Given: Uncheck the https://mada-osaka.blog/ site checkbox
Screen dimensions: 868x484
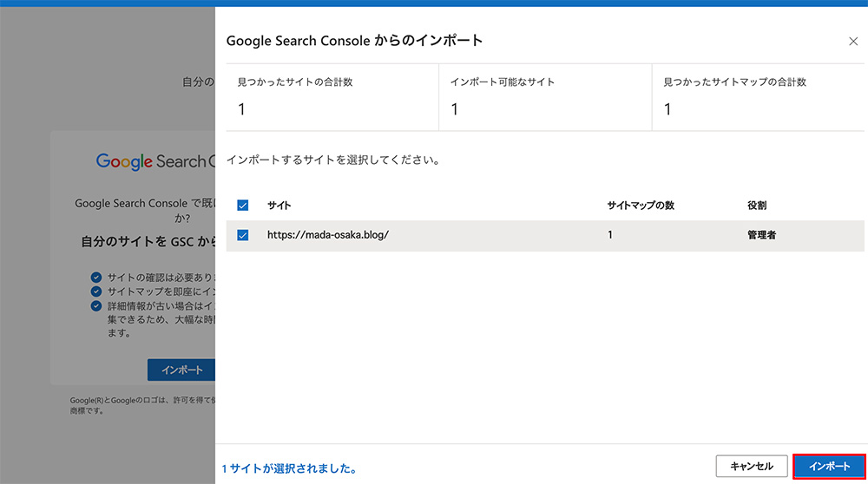Looking at the screenshot, I should tap(242, 235).
